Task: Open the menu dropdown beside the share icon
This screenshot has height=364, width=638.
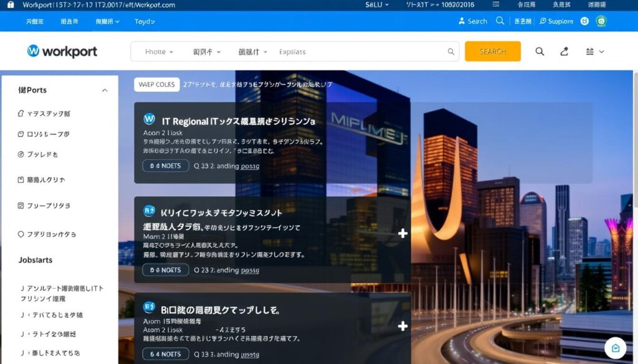Action: pos(595,52)
